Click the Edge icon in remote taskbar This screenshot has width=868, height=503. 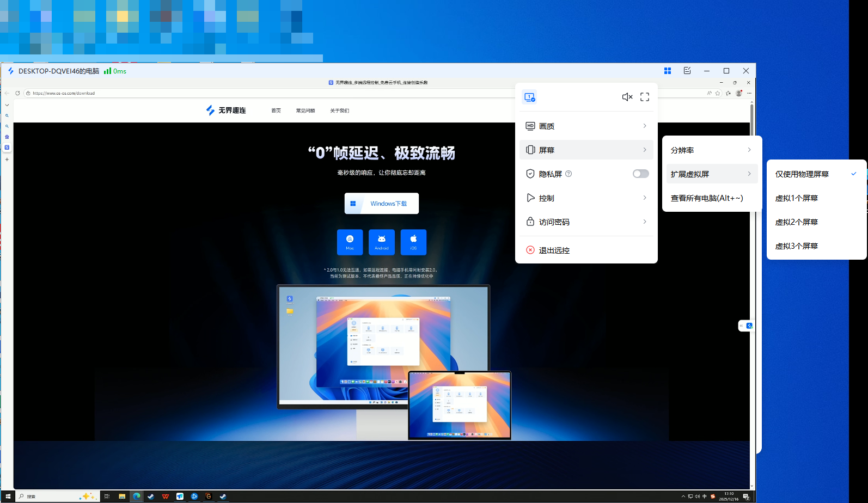[136, 496]
